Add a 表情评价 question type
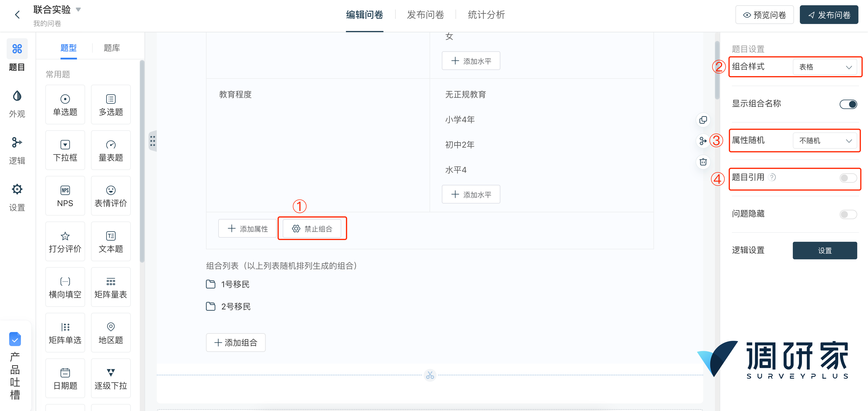 point(111,196)
